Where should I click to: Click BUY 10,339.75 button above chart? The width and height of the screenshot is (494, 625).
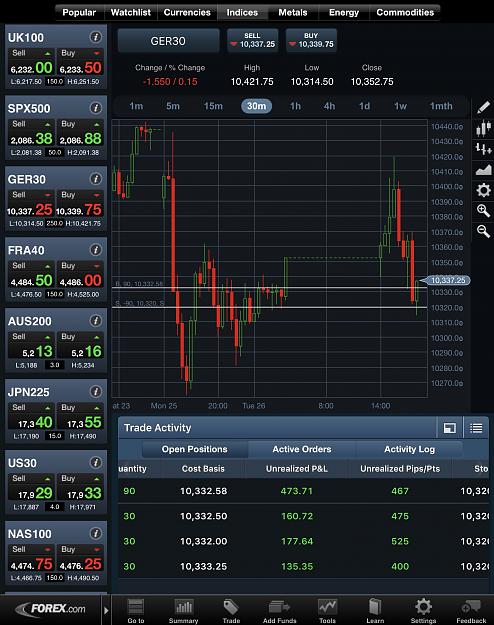pos(311,40)
